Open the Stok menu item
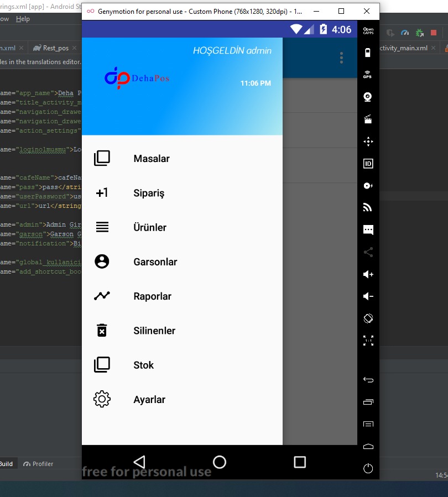 click(143, 365)
